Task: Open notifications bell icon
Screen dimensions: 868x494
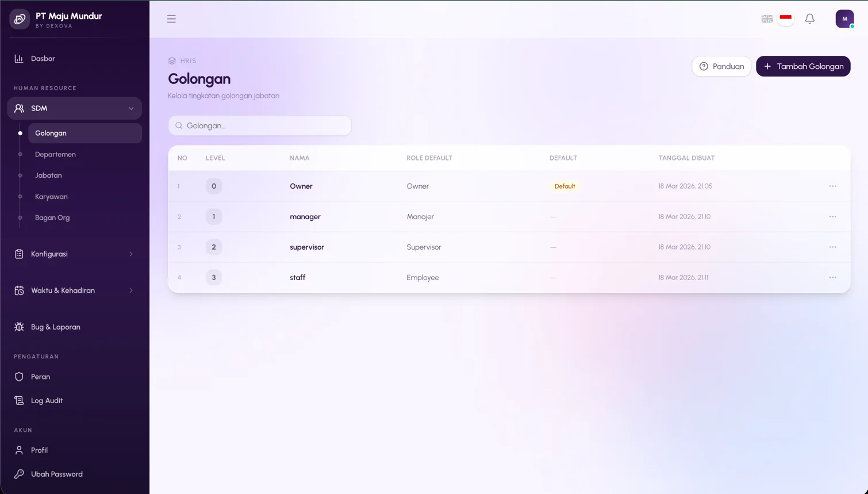Action: (809, 19)
